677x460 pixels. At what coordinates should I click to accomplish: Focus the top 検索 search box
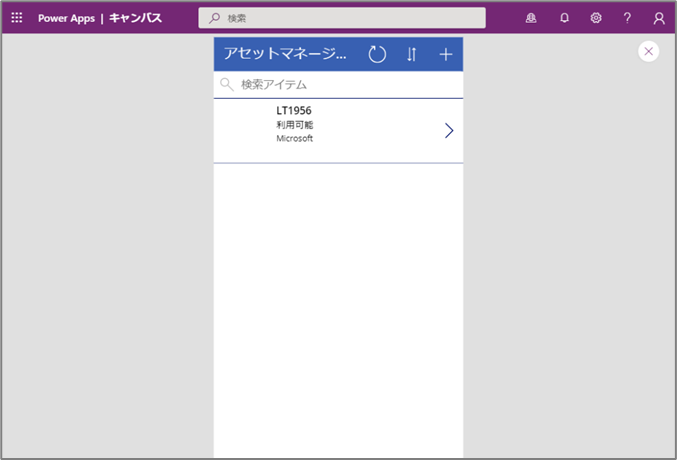[342, 18]
